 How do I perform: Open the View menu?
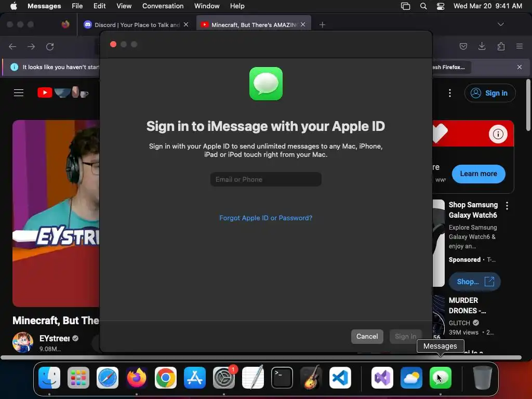click(124, 6)
